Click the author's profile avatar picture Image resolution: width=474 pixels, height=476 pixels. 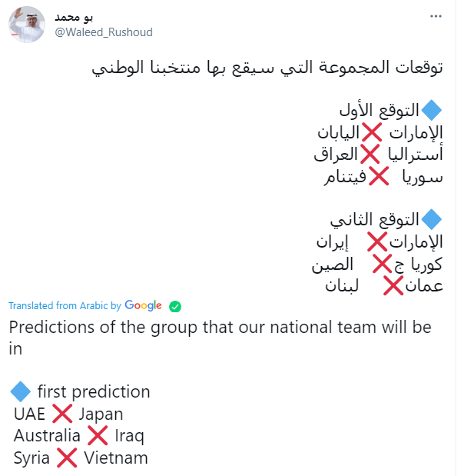pyautogui.click(x=27, y=25)
